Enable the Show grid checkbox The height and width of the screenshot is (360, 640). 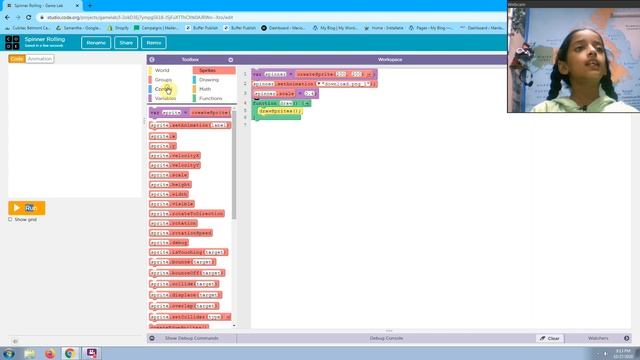[x=10, y=220]
